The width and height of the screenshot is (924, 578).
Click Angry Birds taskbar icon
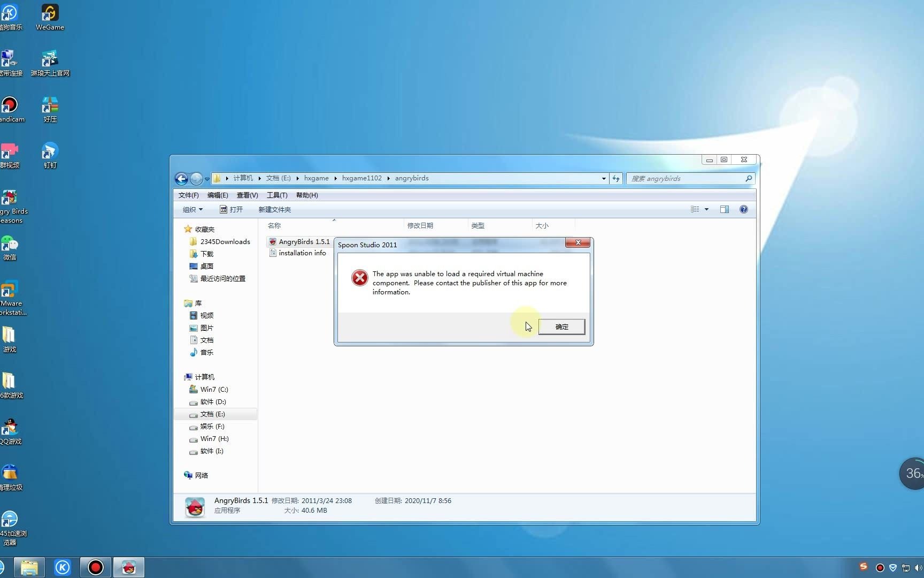[129, 567]
